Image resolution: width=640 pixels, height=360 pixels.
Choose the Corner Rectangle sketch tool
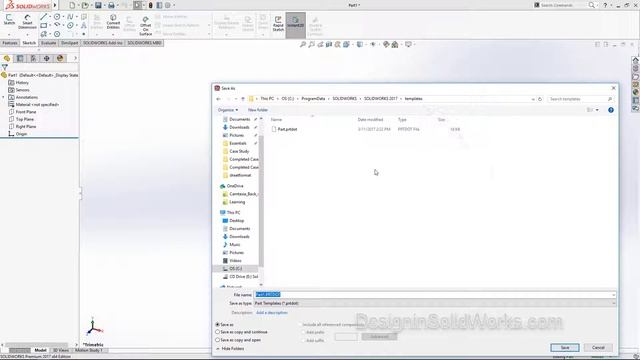(x=44, y=25)
